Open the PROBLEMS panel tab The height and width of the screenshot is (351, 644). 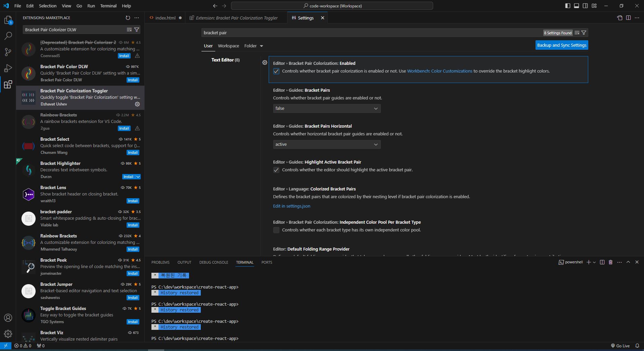click(160, 262)
